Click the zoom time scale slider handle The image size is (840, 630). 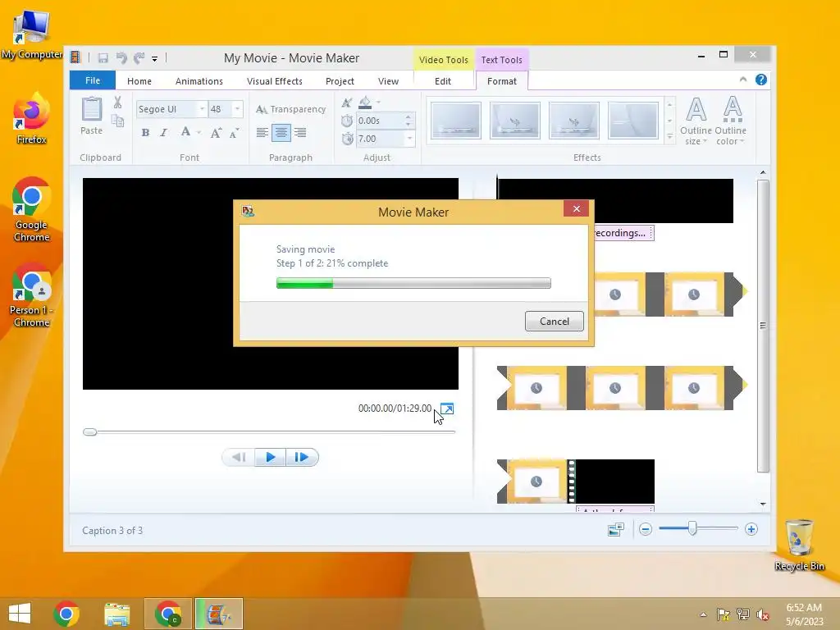692,529
